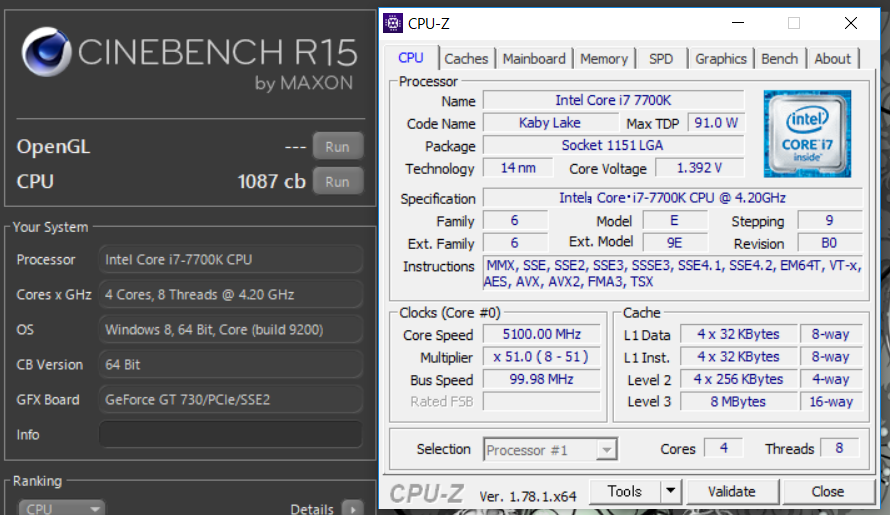890x515 pixels.
Task: Click the GFX Board field GeForce GT 730
Action: [x=231, y=400]
